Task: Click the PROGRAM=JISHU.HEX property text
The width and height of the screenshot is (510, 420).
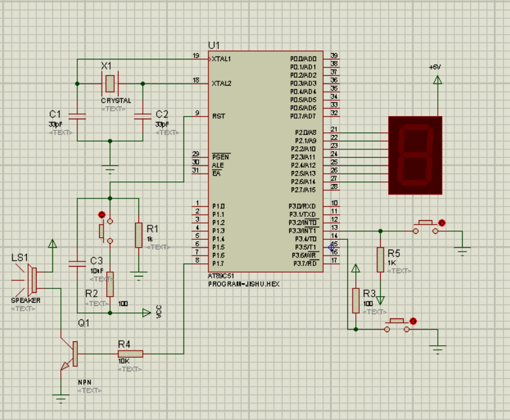Action: pos(244,284)
